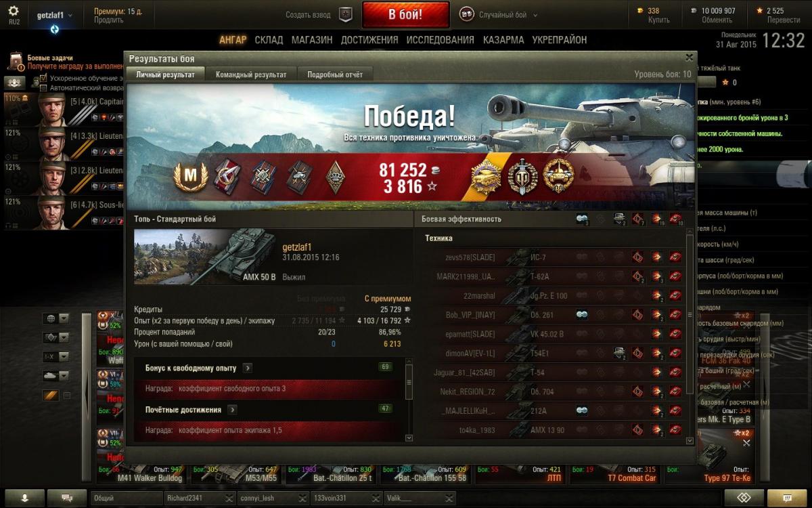
Task: Click the red В бой! button
Action: 405,15
